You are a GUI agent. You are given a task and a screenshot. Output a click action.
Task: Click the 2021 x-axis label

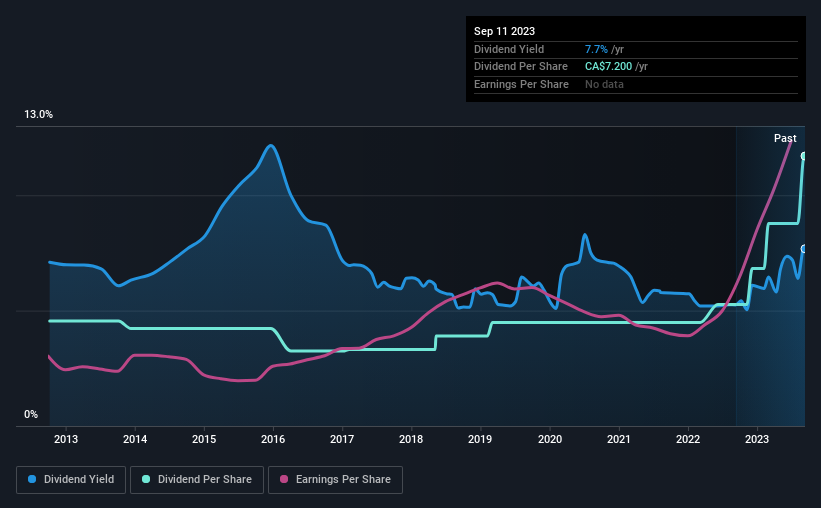(619, 439)
